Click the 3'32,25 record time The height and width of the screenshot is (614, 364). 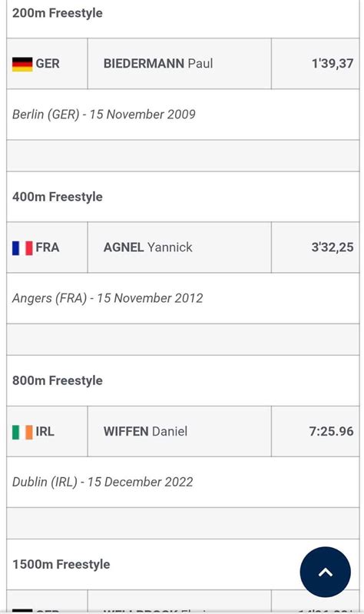[x=333, y=247]
